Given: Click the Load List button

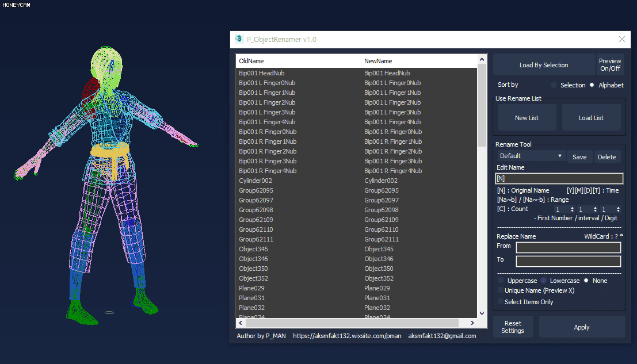Looking at the screenshot, I should 591,118.
